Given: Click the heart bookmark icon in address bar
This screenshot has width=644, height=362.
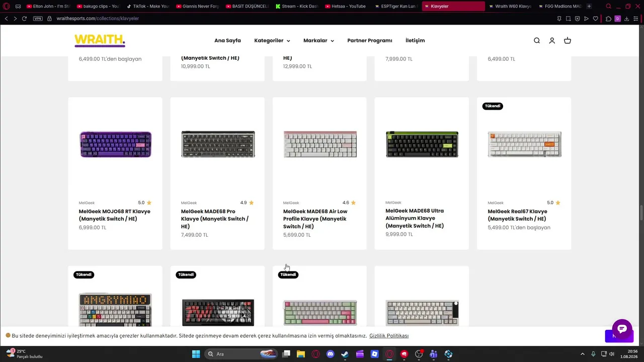Looking at the screenshot, I should click(596, 19).
